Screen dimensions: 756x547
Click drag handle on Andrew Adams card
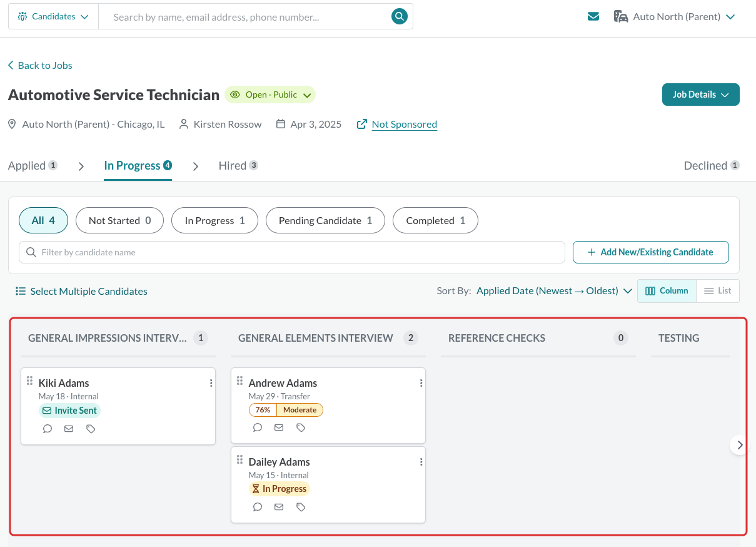click(x=239, y=381)
